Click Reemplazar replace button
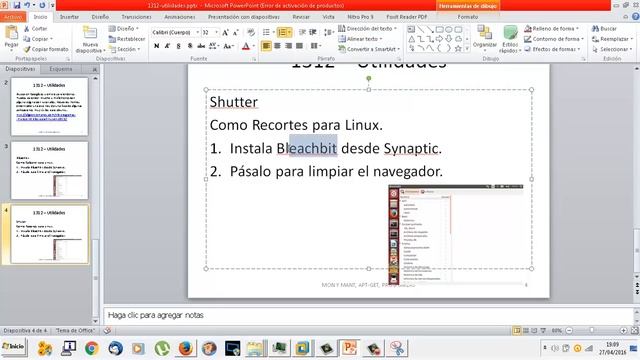The height and width of the screenshot is (360, 640). click(612, 39)
